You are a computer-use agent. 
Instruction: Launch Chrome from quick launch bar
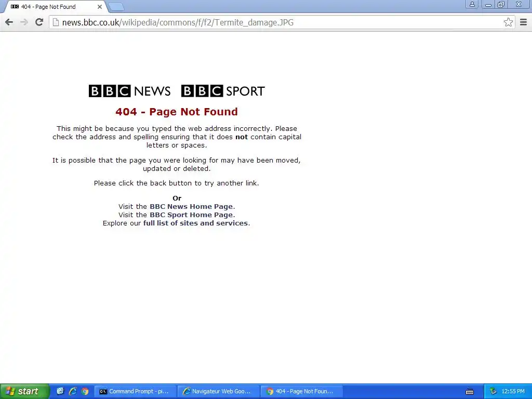tap(85, 391)
